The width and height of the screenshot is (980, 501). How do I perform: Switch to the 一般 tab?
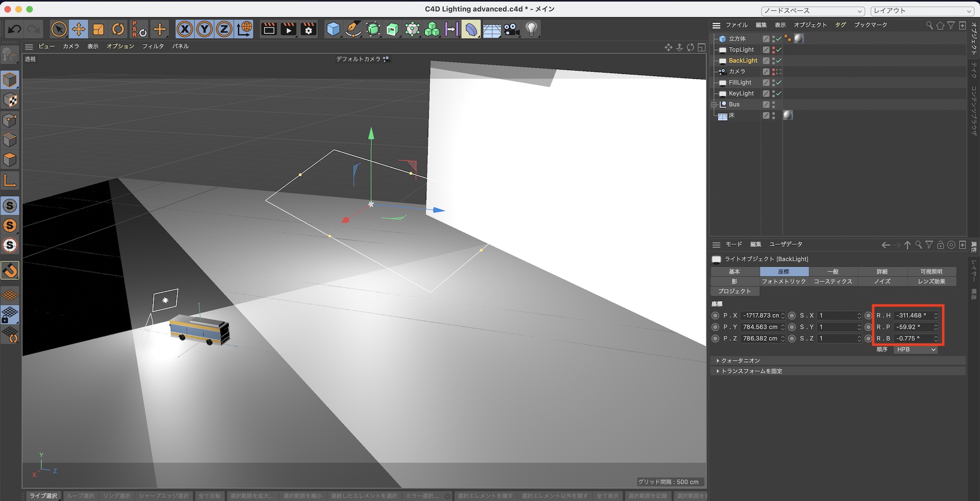pos(833,272)
